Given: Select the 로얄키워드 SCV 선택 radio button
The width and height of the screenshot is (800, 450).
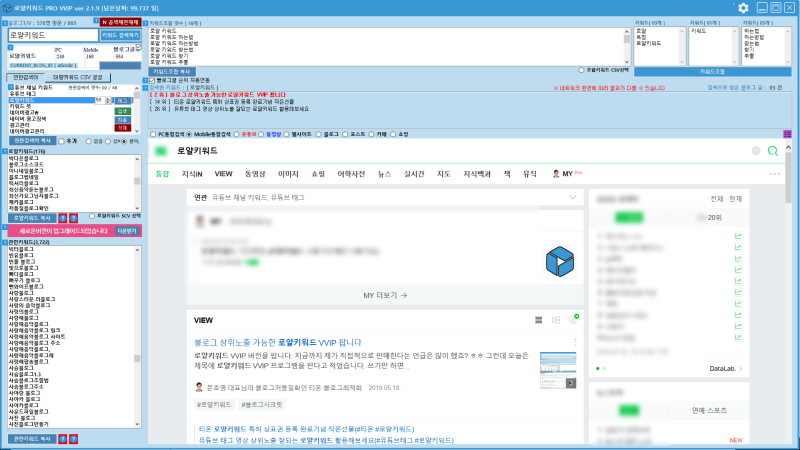Looking at the screenshot, I should click(92, 216).
